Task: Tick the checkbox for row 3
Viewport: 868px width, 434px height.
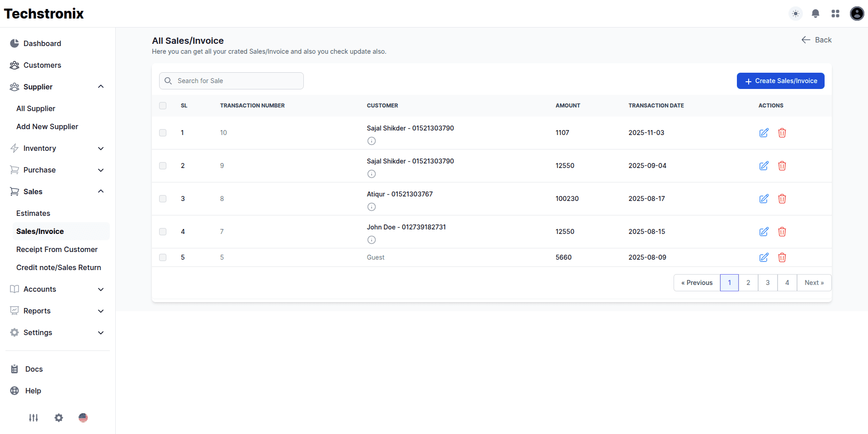Action: coord(163,199)
